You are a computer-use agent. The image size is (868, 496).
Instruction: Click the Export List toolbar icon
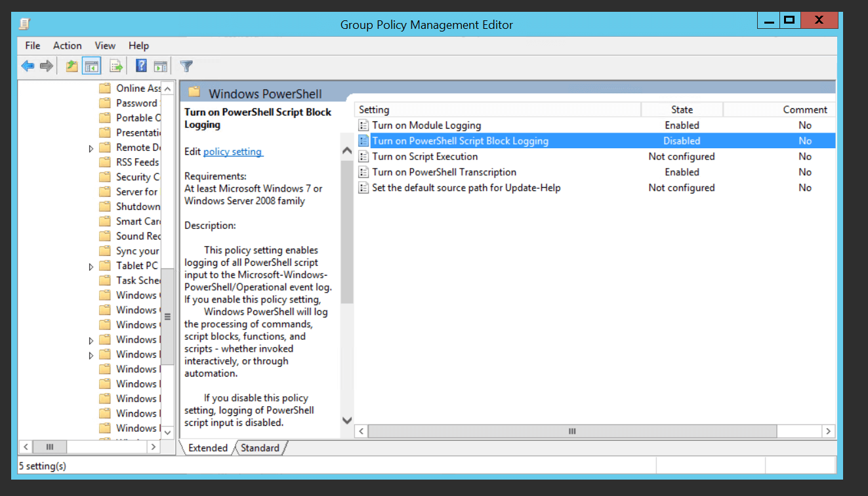point(116,66)
